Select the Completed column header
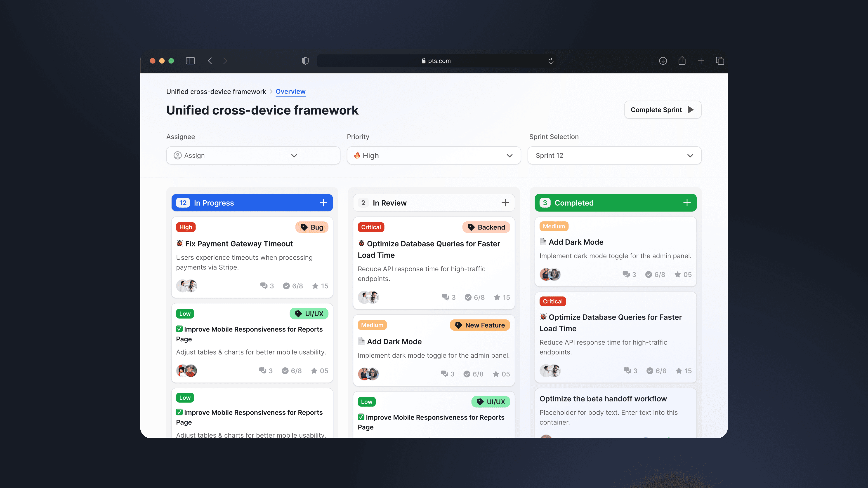This screenshot has width=868, height=488. coord(615,203)
